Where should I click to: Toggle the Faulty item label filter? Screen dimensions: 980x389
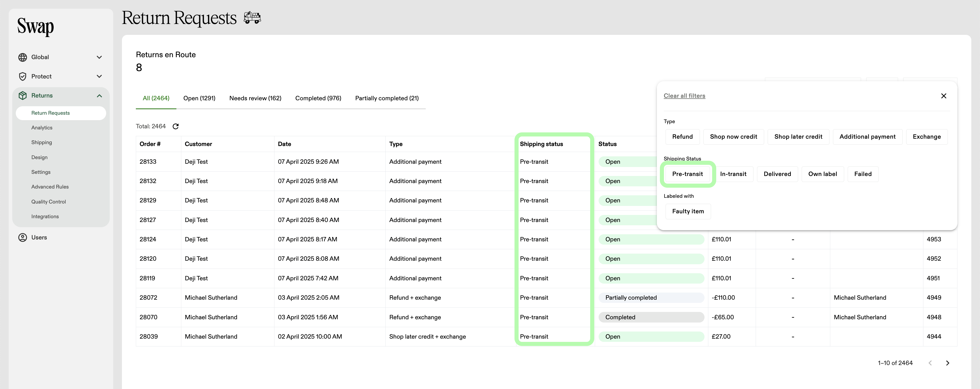pyautogui.click(x=688, y=211)
